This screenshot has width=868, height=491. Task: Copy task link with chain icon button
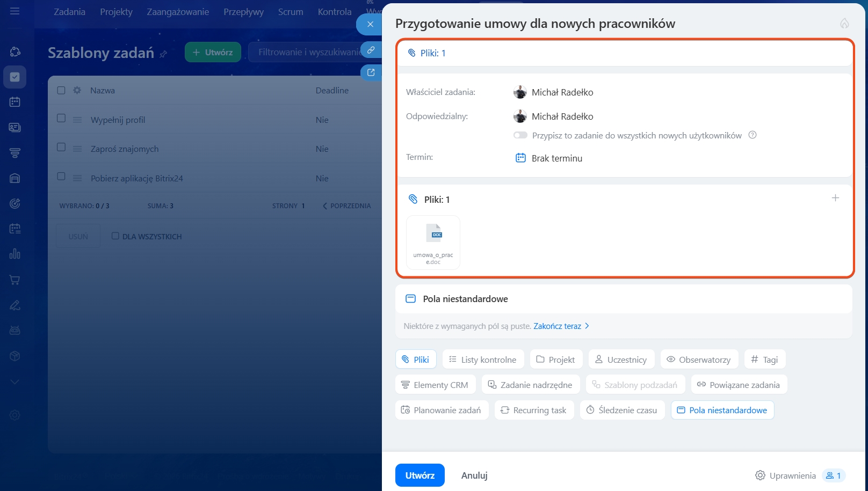pyautogui.click(x=371, y=50)
